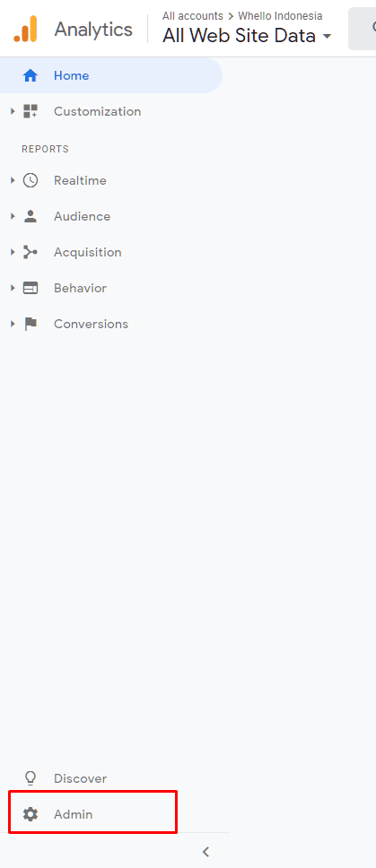Expand the Conversions reports arrow
The height and width of the screenshot is (868, 376).
coord(13,324)
